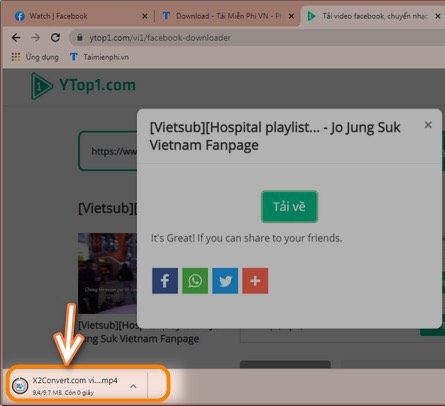Click the 'It's Great! If you can share' text

point(247,238)
